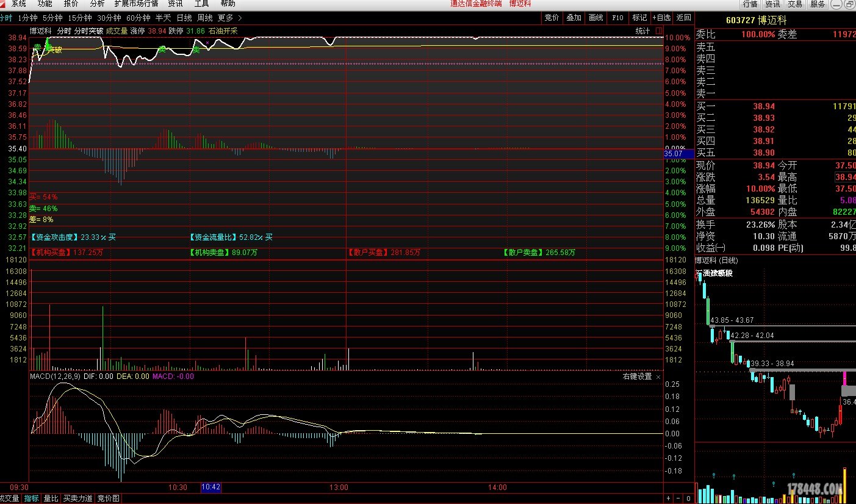Add stock with +自选 button
The height and width of the screenshot is (504, 856).
point(661,18)
